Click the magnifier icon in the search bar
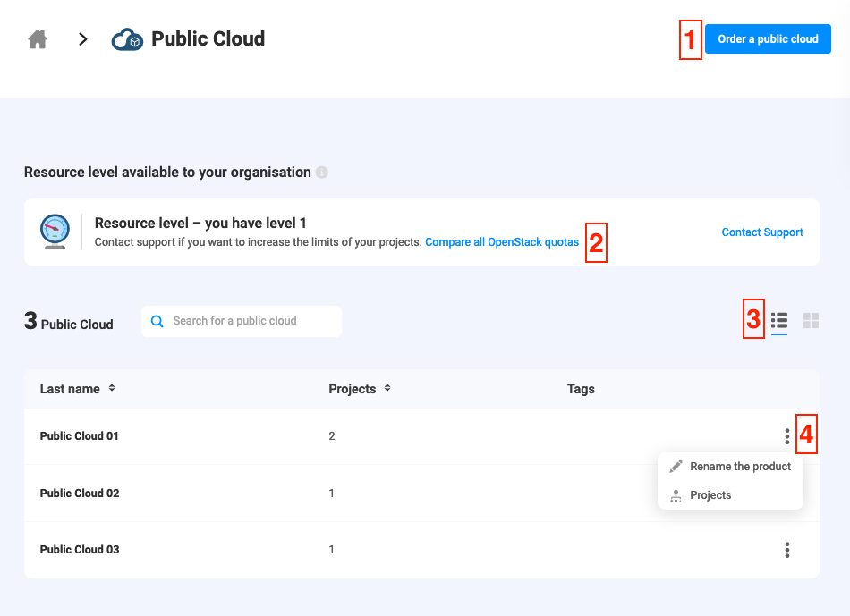 point(157,320)
